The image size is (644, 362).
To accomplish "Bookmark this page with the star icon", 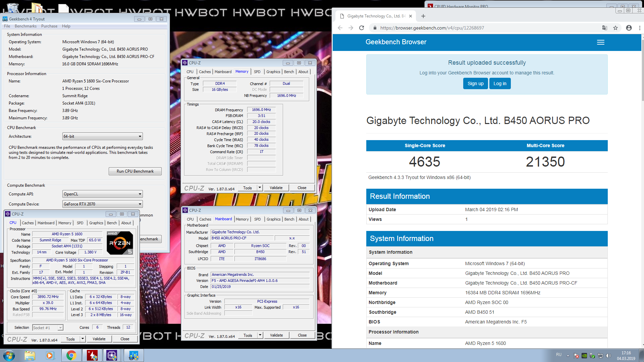I will [615, 28].
